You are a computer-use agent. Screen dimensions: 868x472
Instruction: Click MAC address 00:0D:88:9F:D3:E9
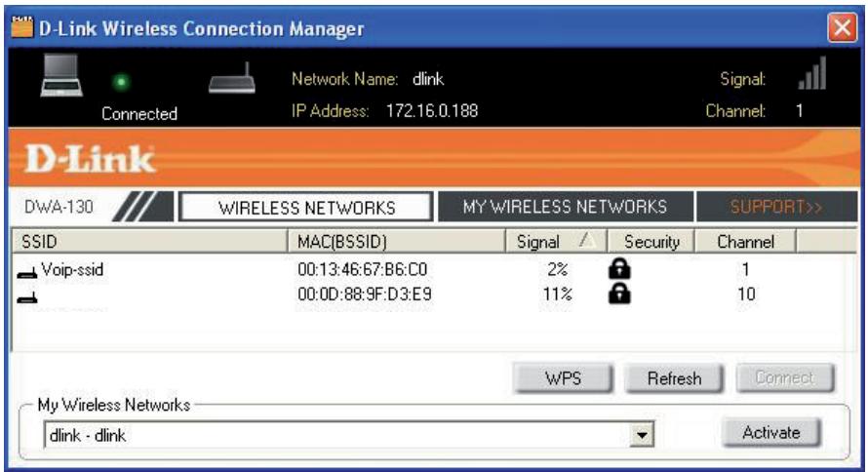click(x=365, y=294)
